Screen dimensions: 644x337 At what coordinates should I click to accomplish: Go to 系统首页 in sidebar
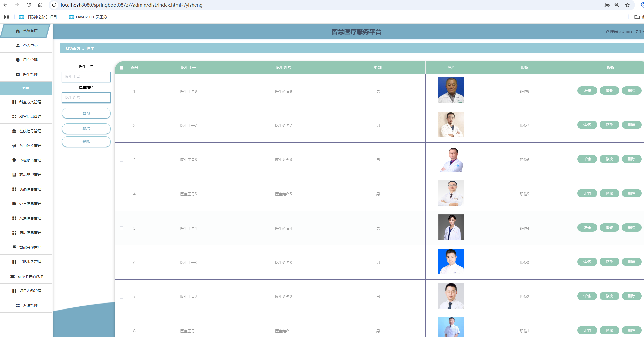25,31
